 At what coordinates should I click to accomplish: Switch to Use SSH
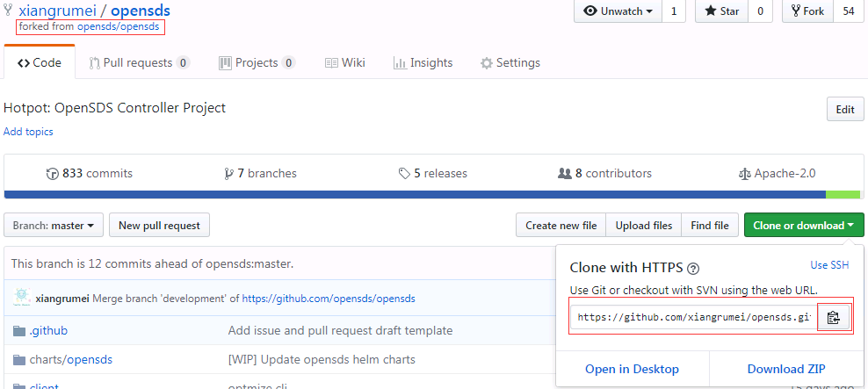coord(830,265)
